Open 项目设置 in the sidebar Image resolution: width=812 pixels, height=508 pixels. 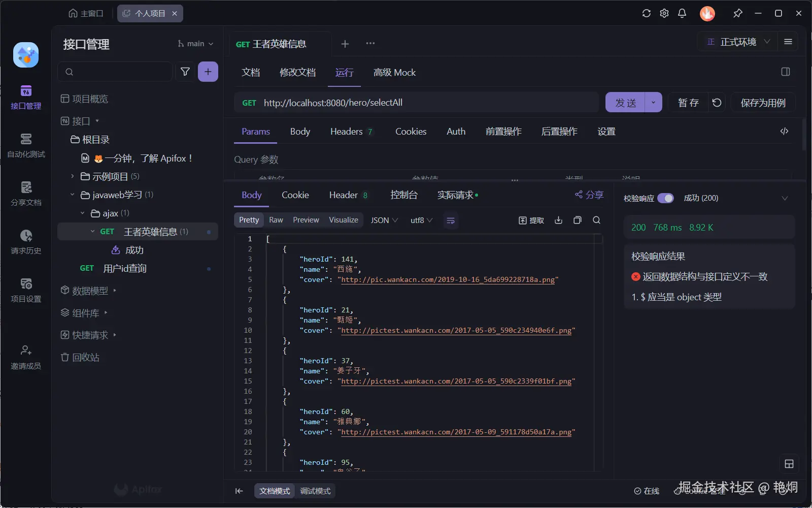pyautogui.click(x=26, y=290)
